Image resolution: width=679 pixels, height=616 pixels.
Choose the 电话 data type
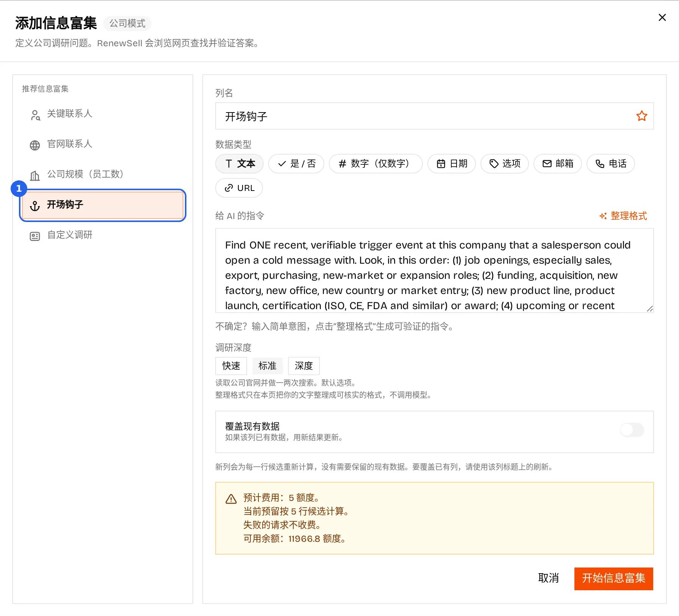pos(611,164)
